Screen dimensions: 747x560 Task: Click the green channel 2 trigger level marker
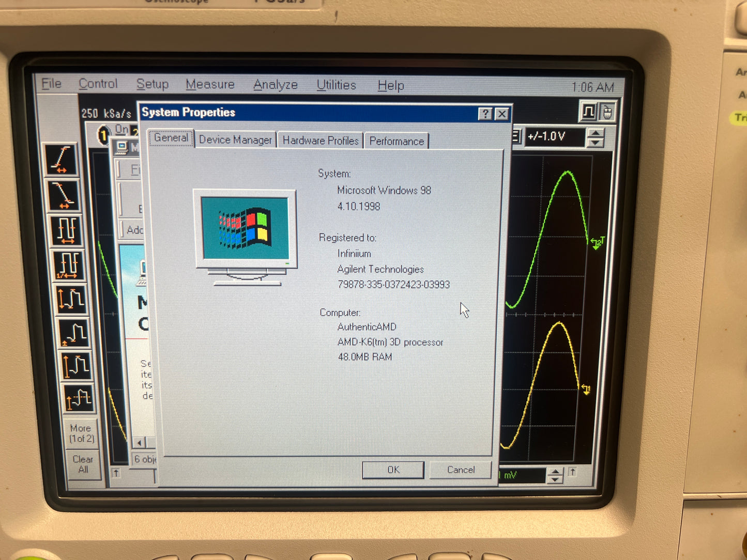[597, 243]
